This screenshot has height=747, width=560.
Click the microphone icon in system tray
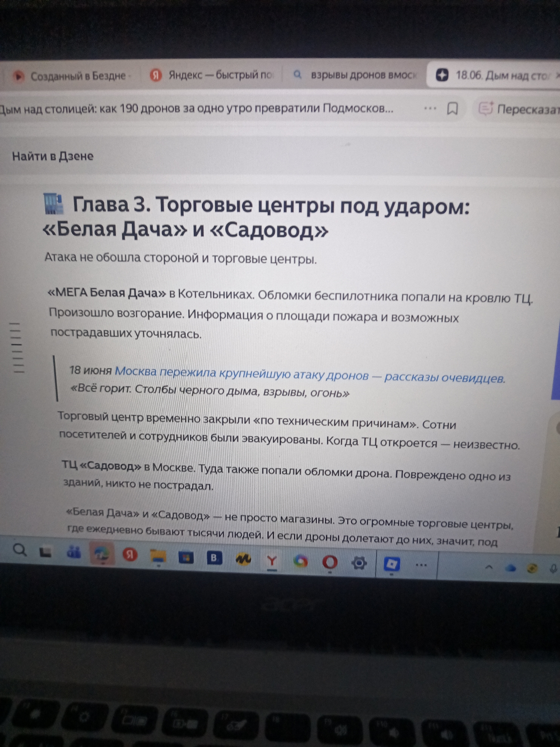[553, 569]
